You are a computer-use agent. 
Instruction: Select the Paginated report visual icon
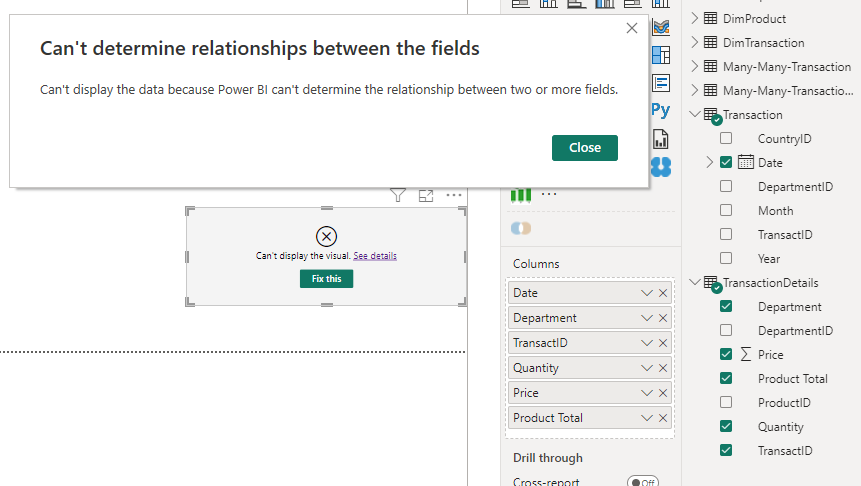[x=661, y=139]
